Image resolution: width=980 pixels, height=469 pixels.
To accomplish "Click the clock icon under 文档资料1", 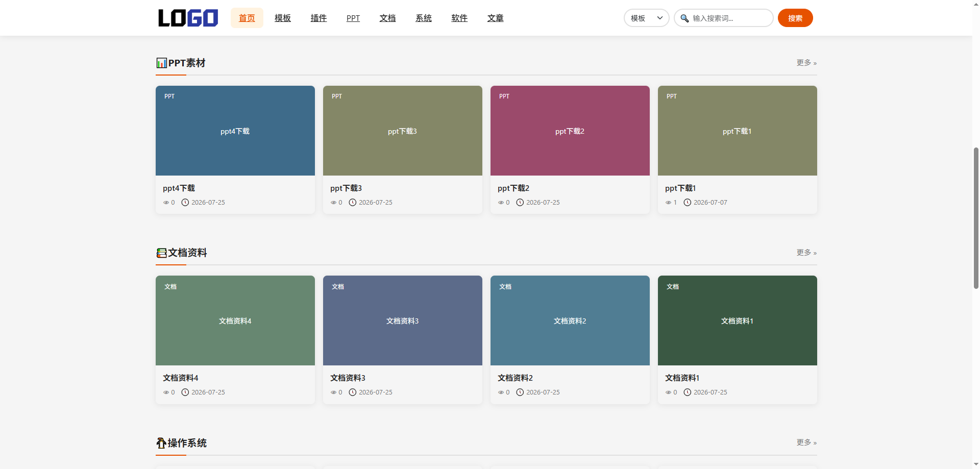I will pyautogui.click(x=688, y=392).
